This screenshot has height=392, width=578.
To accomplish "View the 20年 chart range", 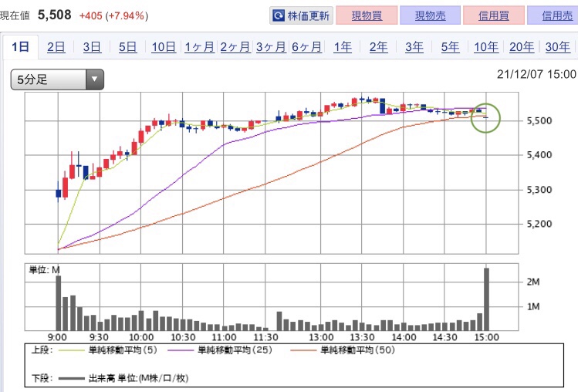I will tap(522, 47).
